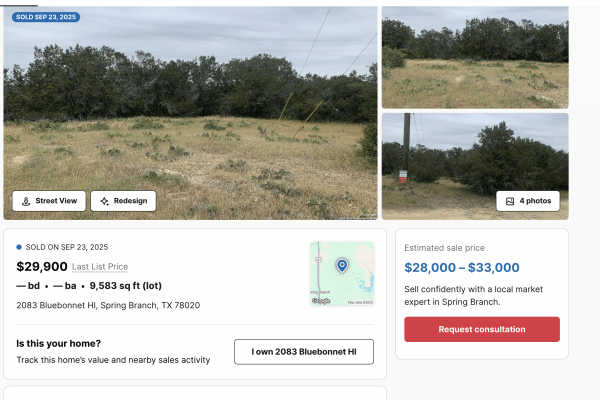Open the Street View button

coord(49,201)
